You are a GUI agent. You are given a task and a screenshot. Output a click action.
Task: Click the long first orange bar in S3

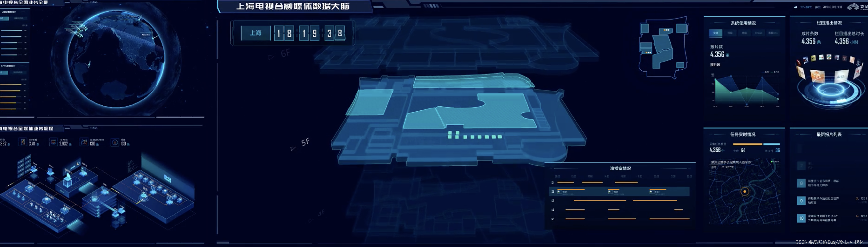(600, 201)
